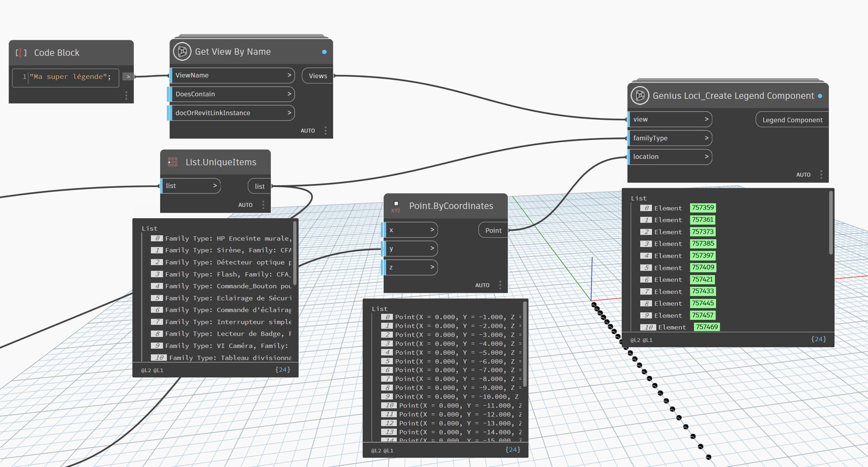This screenshot has height=467, width=868.
Task: Select "Family Type: Eclairage de Sécuri" row
Action: tap(221, 298)
